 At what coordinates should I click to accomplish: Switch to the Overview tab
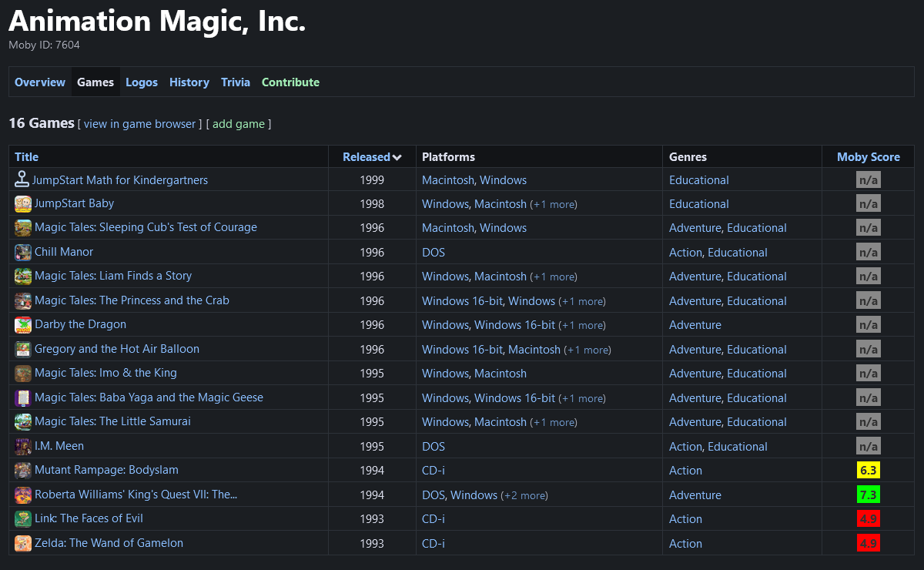(40, 82)
